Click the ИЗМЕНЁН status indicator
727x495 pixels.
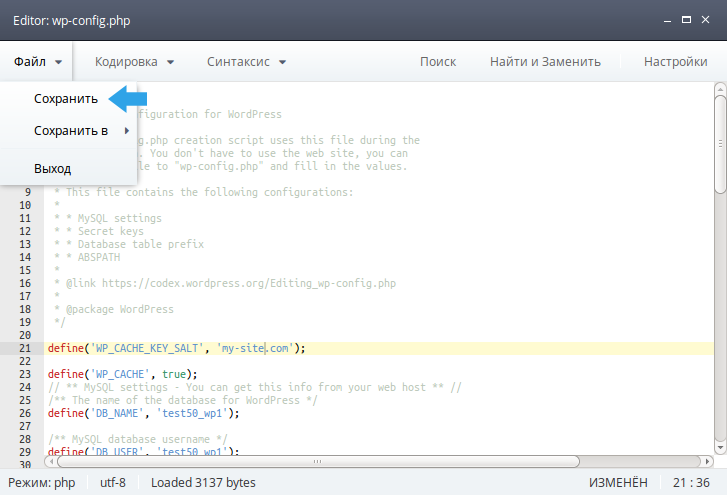[x=618, y=482]
